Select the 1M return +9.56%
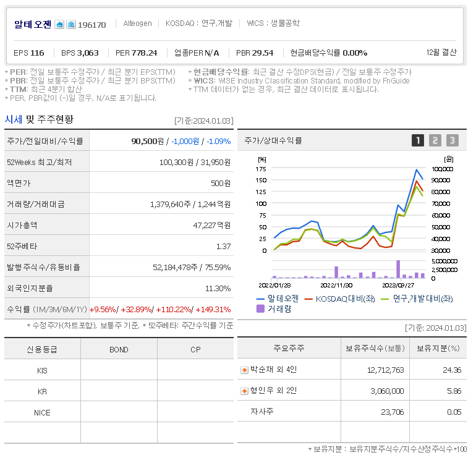This screenshot has height=455, width=476. point(103,310)
